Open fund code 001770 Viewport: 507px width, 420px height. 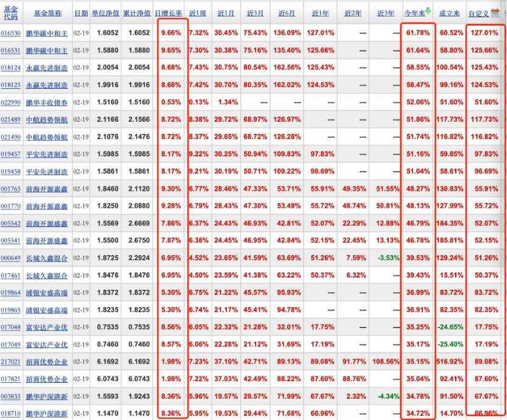coord(11,206)
